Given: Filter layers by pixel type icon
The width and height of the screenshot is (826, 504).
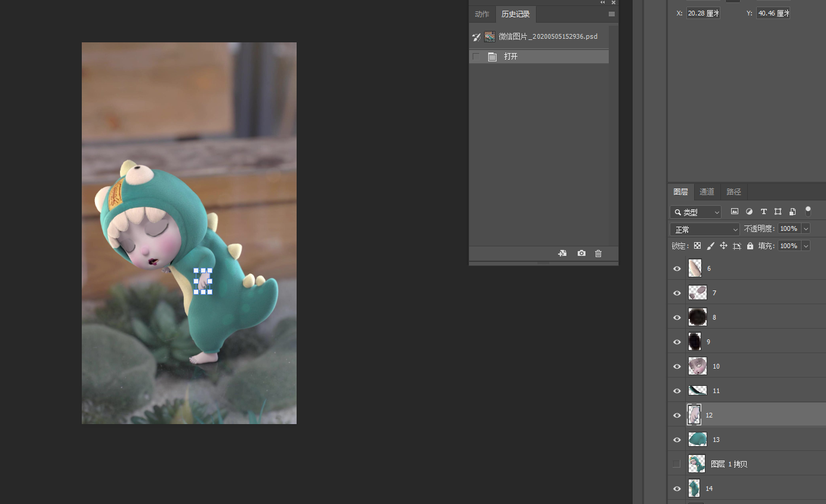Looking at the screenshot, I should tap(735, 212).
